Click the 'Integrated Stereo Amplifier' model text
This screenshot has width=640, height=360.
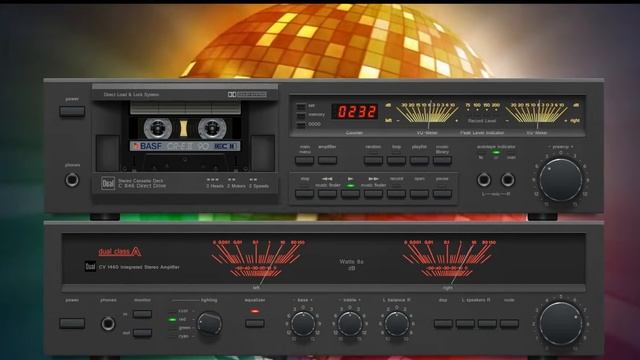[150, 267]
